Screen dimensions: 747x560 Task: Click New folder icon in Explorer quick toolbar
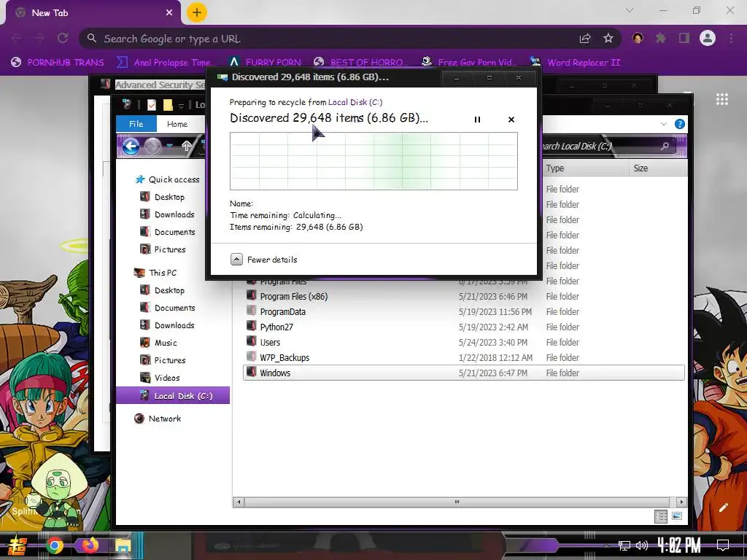168,105
